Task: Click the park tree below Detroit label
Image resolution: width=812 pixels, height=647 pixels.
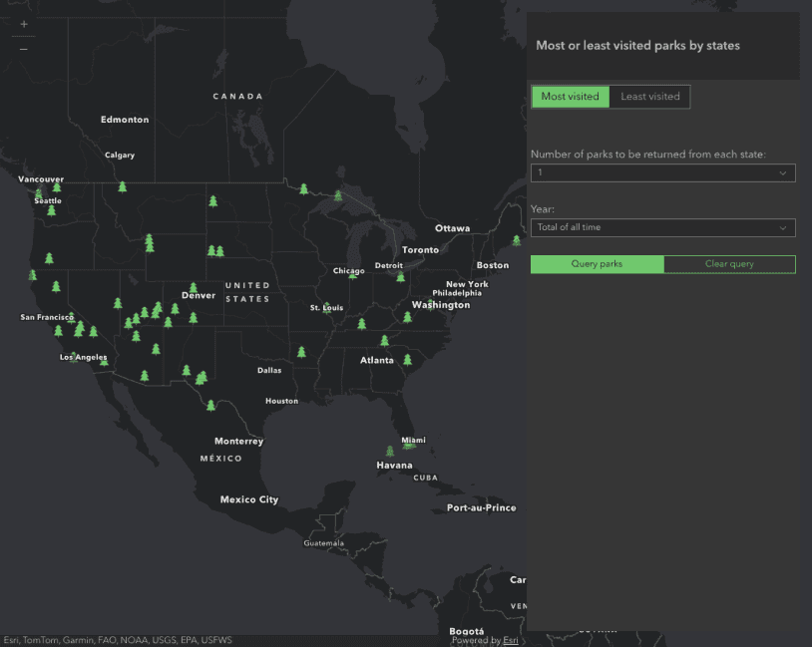Action: 400,277
